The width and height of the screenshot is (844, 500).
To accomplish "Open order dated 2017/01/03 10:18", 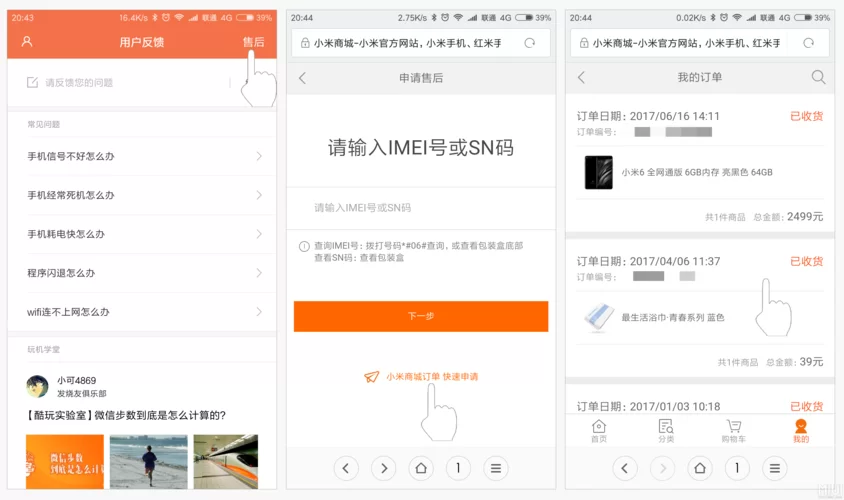I will click(648, 406).
